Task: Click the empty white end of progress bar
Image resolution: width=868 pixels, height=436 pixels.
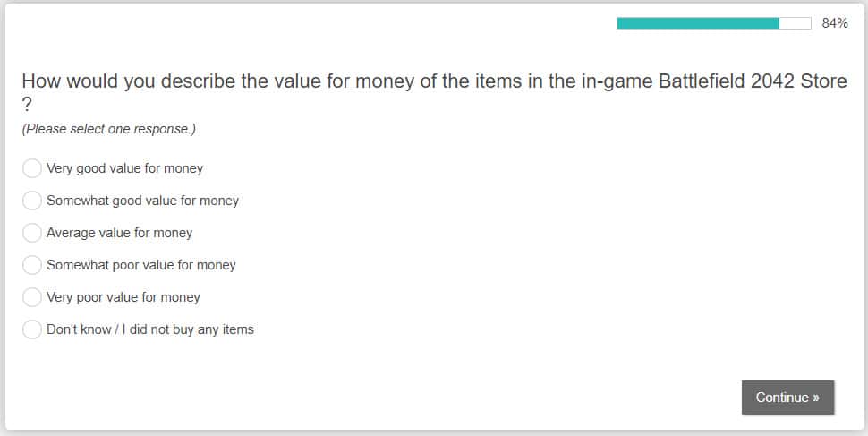Action: 796,23
